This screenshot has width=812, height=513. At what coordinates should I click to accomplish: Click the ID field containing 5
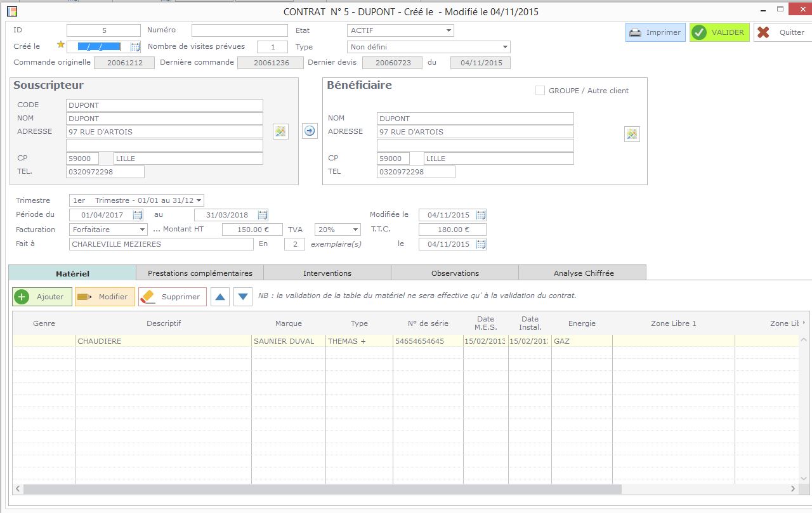(103, 30)
